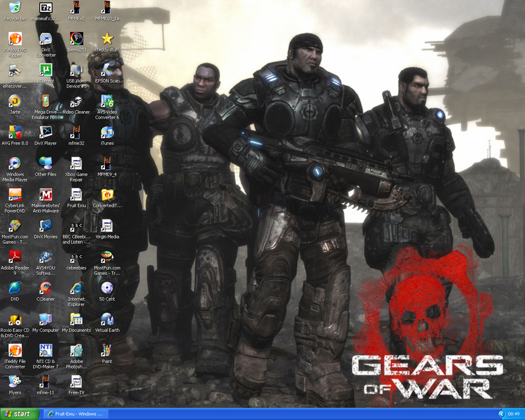Select the DVD globe icon
The image size is (525, 420).
[15, 288]
